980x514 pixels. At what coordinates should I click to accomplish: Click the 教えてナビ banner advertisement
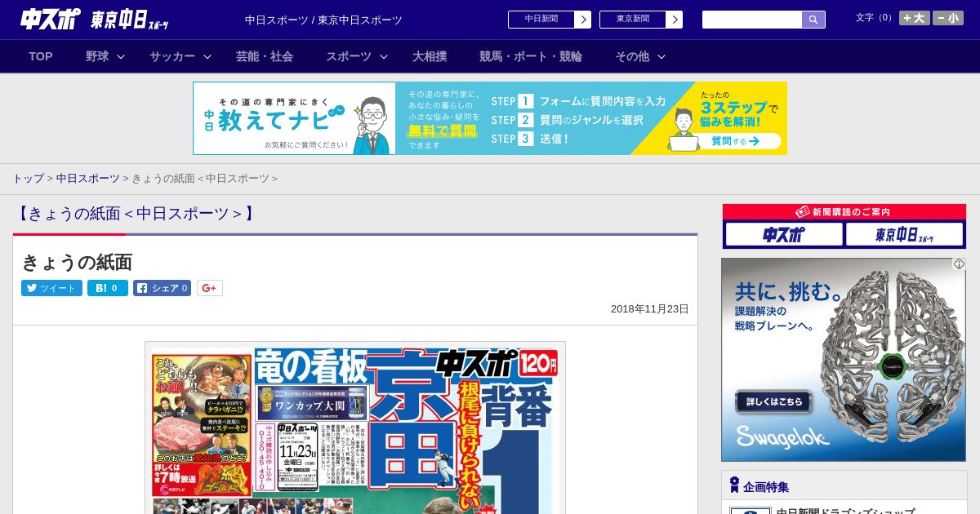490,118
